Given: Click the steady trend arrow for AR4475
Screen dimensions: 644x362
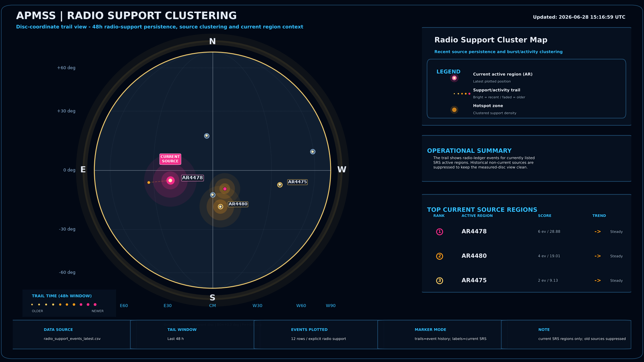Looking at the screenshot, I should 597,281.
